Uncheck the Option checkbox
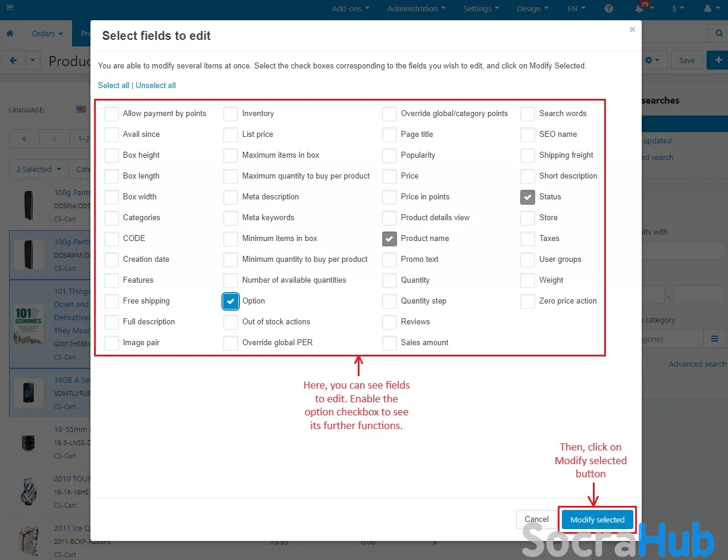The image size is (728, 560). point(231,301)
